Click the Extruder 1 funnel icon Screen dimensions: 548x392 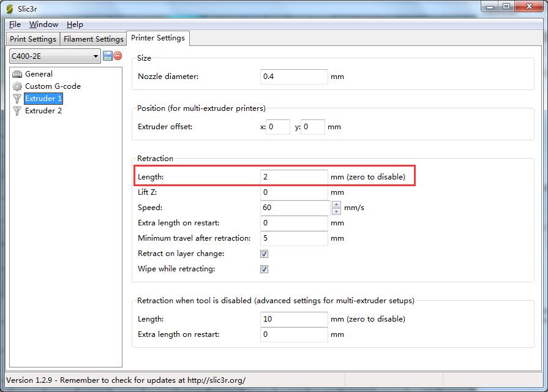(x=17, y=99)
